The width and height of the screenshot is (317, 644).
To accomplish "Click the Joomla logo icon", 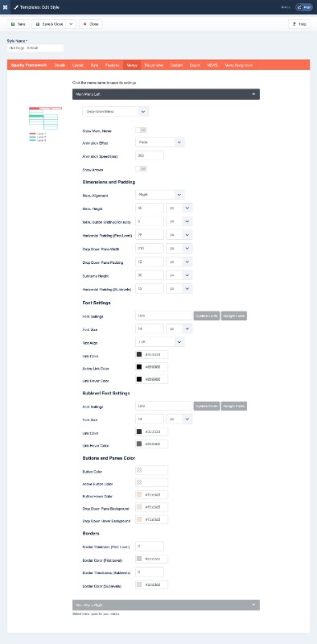I will [6, 7].
